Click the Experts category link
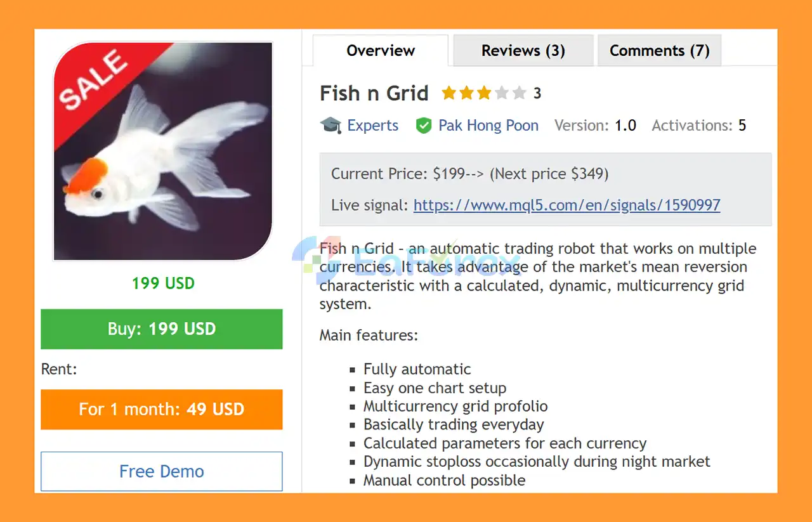Viewport: 812px width, 522px height. tap(372, 126)
